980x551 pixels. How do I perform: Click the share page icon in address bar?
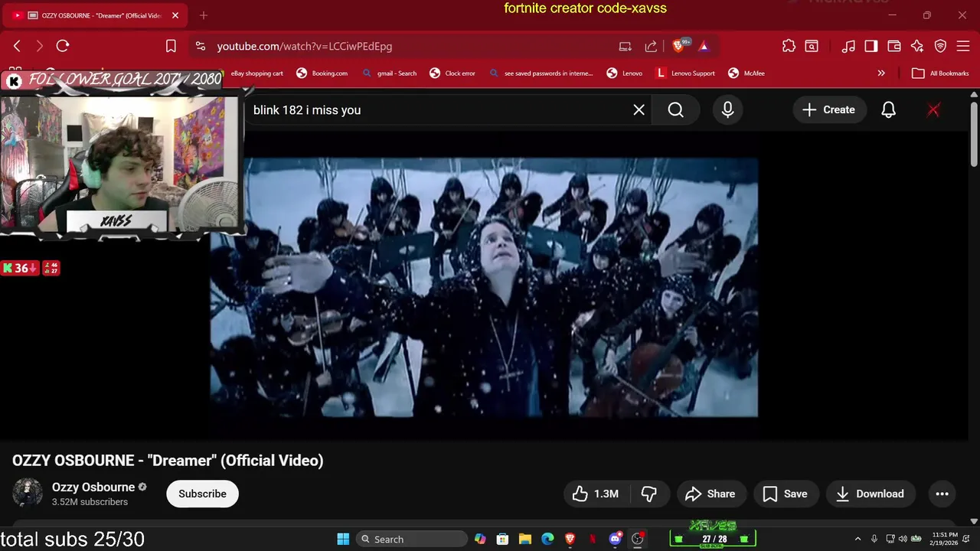coord(651,46)
